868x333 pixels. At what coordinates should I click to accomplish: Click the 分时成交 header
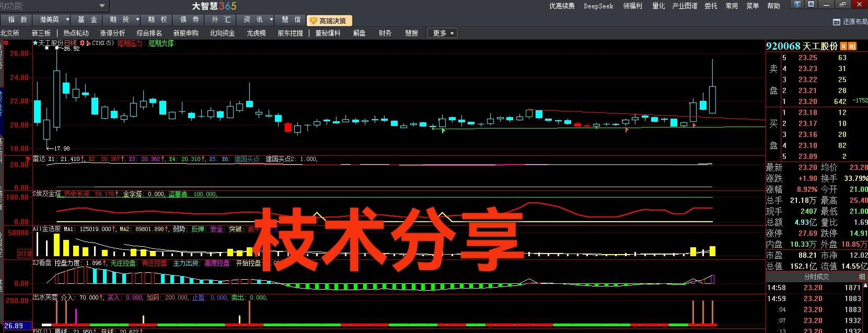tap(816, 277)
